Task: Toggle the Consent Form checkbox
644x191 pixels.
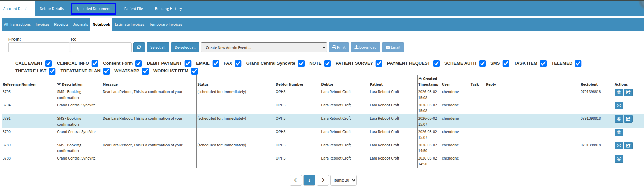Action: tap(139, 63)
